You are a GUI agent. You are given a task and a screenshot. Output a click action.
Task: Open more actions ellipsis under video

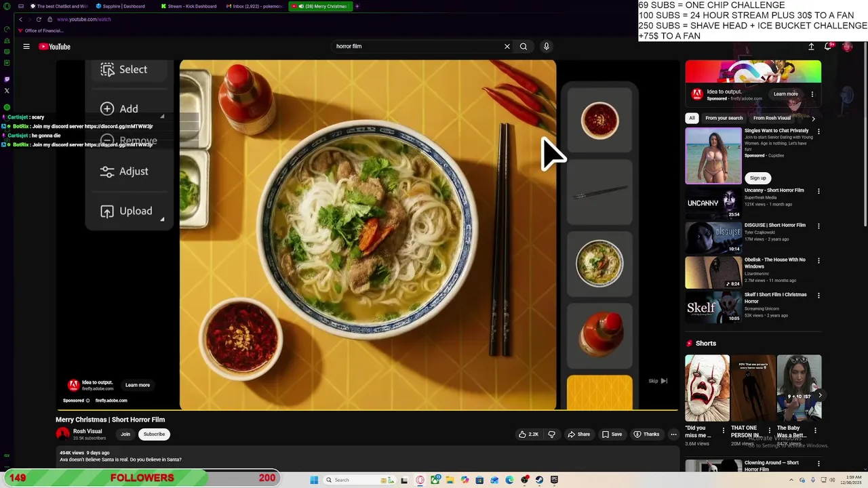(673, 434)
